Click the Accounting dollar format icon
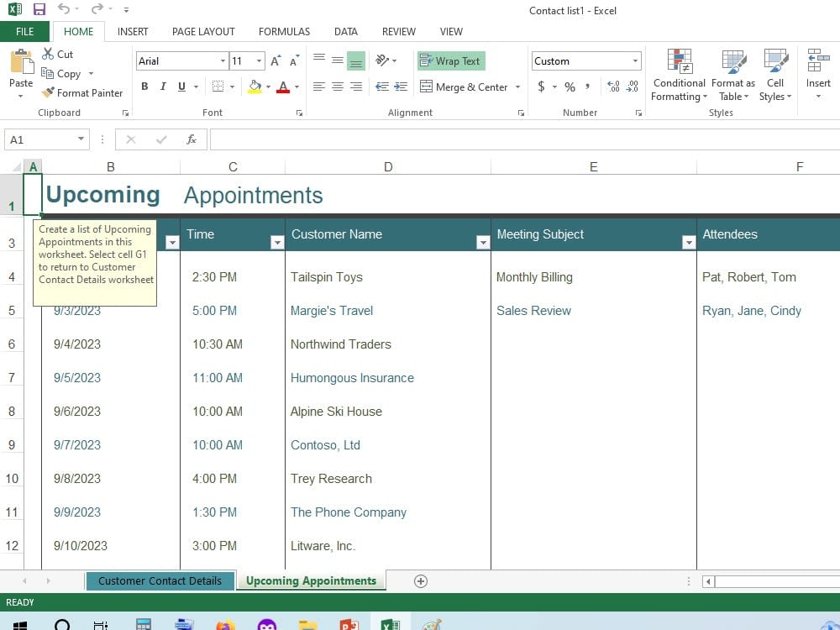 click(x=541, y=87)
